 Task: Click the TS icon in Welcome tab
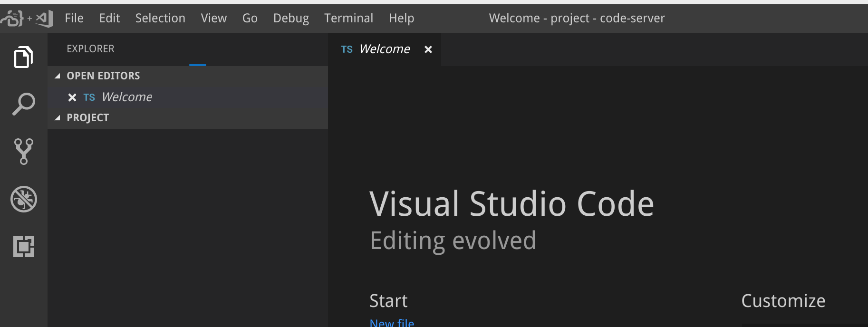point(347,49)
